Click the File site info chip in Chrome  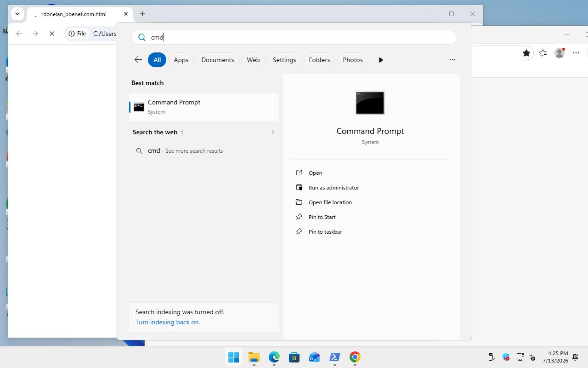pyautogui.click(x=78, y=34)
